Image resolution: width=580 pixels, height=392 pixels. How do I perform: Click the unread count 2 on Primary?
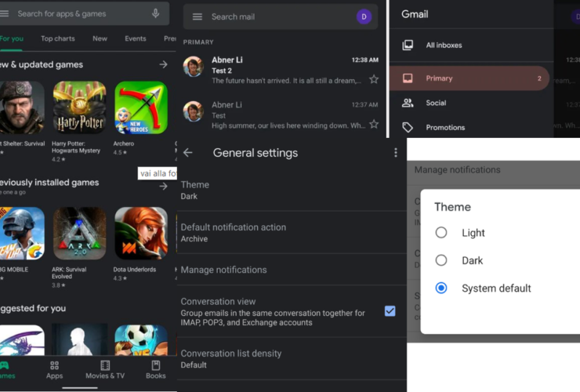tap(539, 78)
